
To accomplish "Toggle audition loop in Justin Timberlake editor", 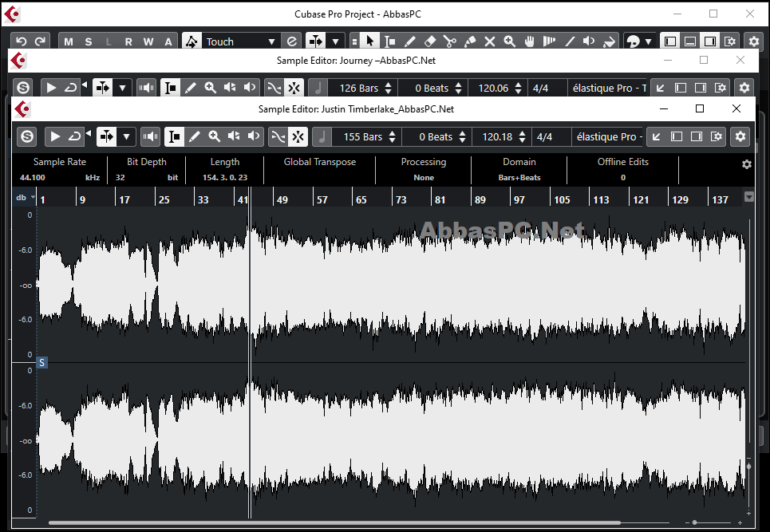I will click(75, 136).
